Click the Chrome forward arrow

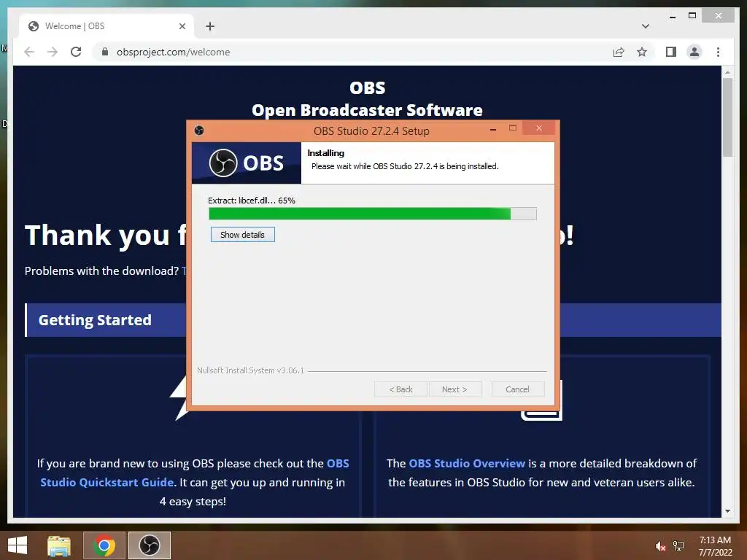[x=53, y=52]
